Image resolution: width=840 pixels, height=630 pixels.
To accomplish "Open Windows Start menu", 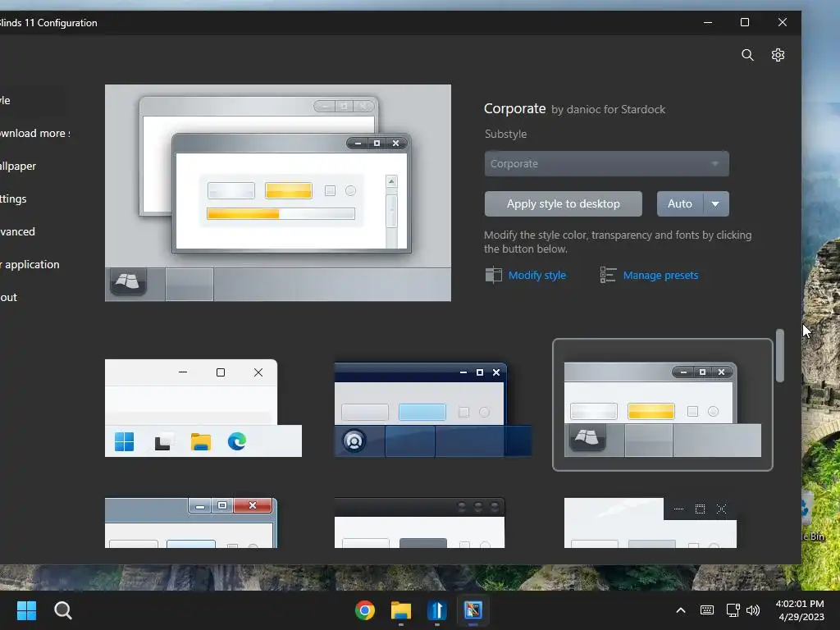I will 26,610.
